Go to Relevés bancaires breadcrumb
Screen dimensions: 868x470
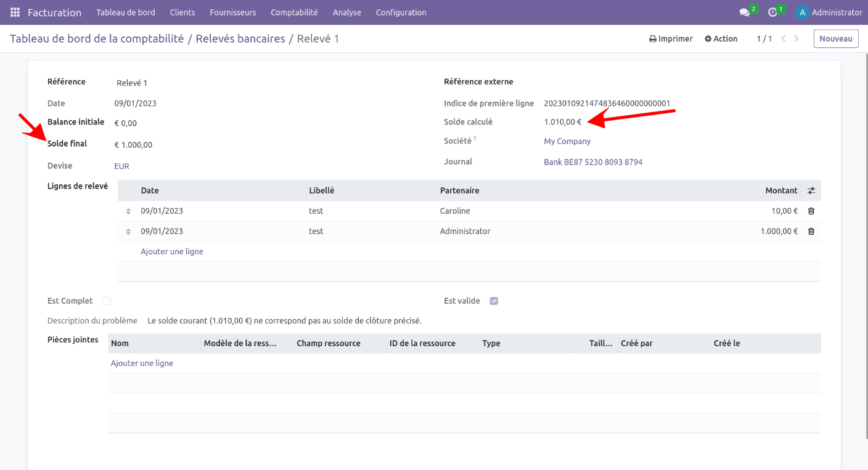(240, 39)
